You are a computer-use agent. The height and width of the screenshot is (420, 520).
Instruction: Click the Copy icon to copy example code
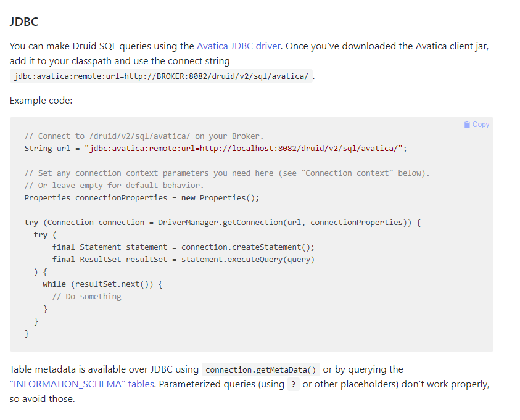476,125
